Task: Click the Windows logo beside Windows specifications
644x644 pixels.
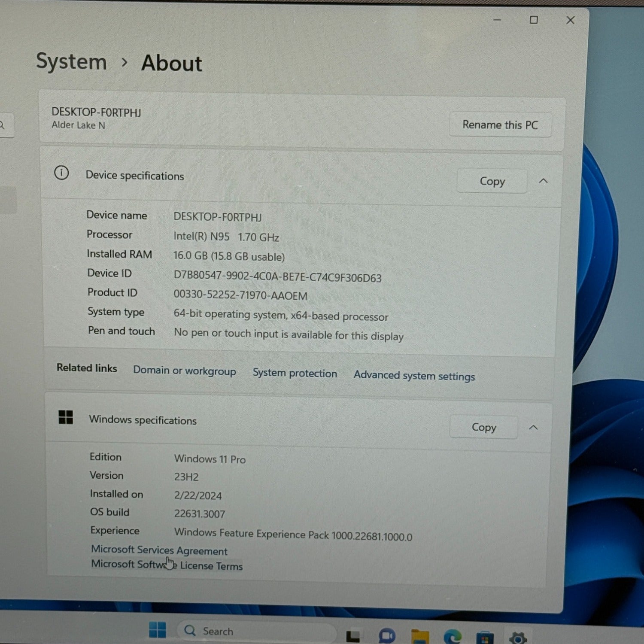Action: 66,417
